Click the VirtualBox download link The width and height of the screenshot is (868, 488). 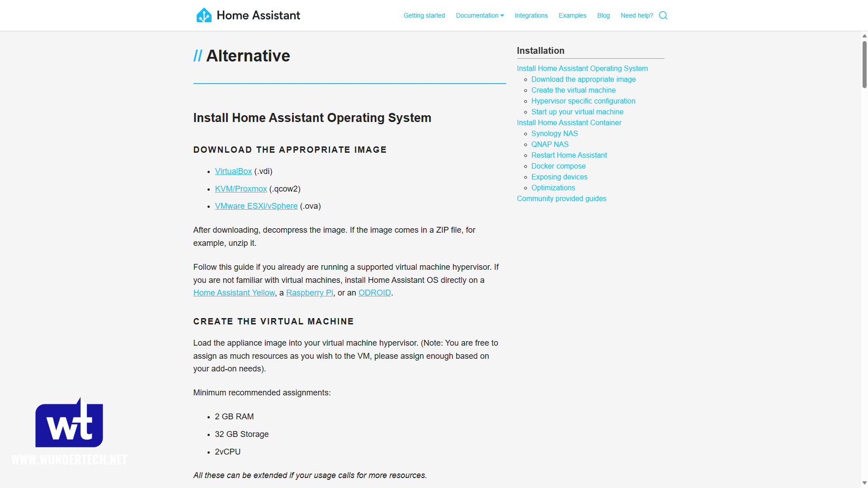pos(234,171)
